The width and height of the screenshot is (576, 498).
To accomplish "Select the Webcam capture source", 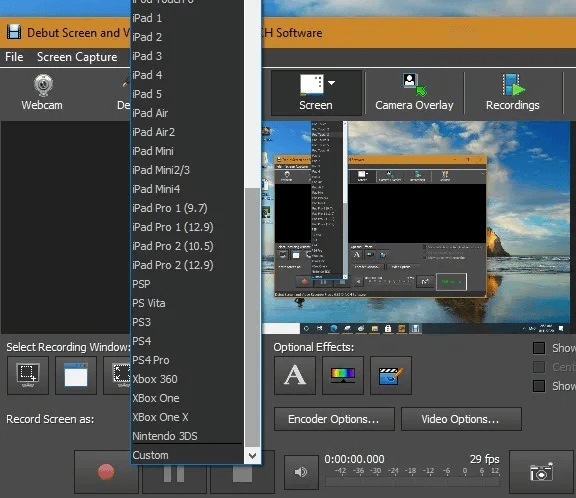I will coord(42,93).
